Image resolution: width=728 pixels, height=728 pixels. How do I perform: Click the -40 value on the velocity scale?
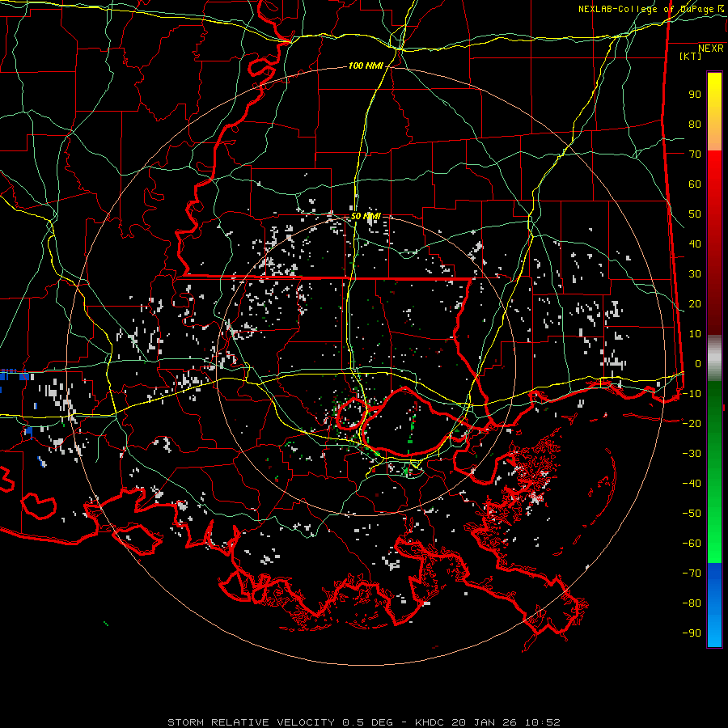692,484
